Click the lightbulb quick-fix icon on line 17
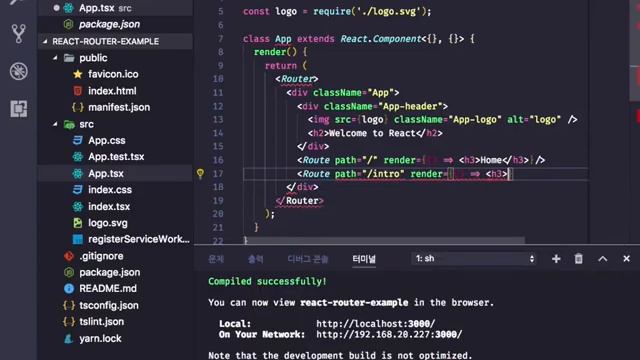Viewport: 640px width, 360px height. 200,173
